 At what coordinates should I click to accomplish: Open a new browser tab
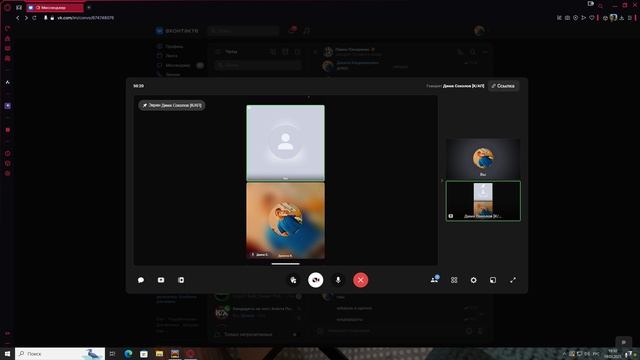tap(89, 7)
